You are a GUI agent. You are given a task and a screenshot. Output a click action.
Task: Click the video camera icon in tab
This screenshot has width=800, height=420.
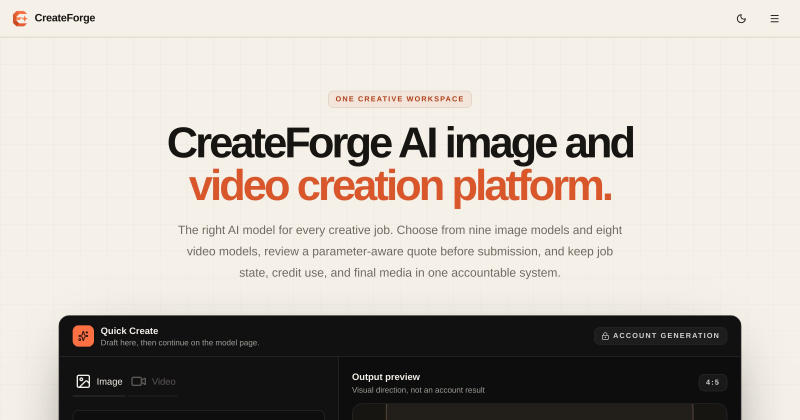pos(138,381)
